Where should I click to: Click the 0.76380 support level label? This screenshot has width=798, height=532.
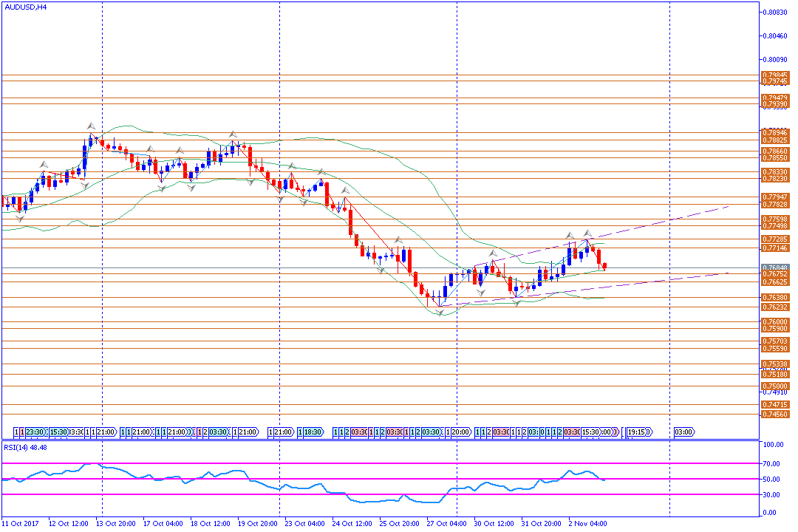tap(775, 297)
